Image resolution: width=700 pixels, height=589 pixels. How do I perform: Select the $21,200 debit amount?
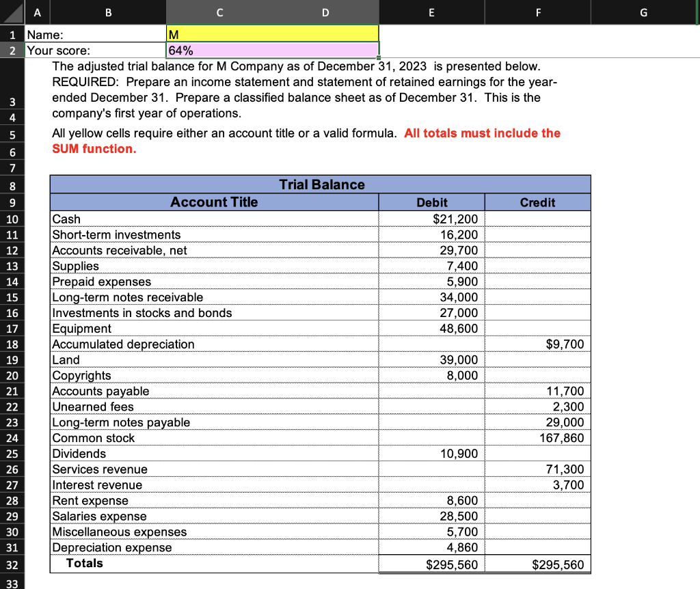[x=431, y=218]
